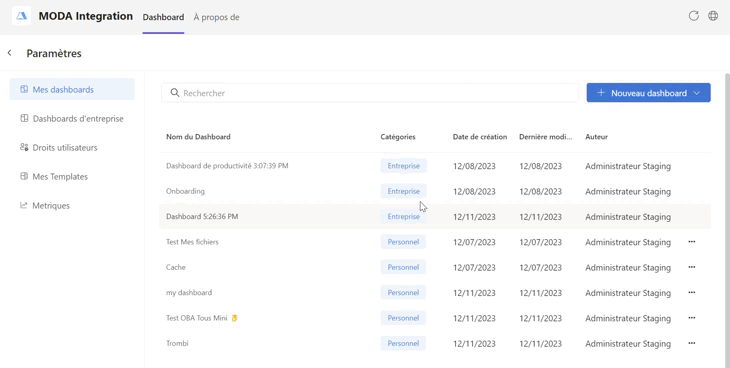
Task: Click Entreprise tag on Dashboard 5:26:36 PM
Action: click(x=404, y=217)
